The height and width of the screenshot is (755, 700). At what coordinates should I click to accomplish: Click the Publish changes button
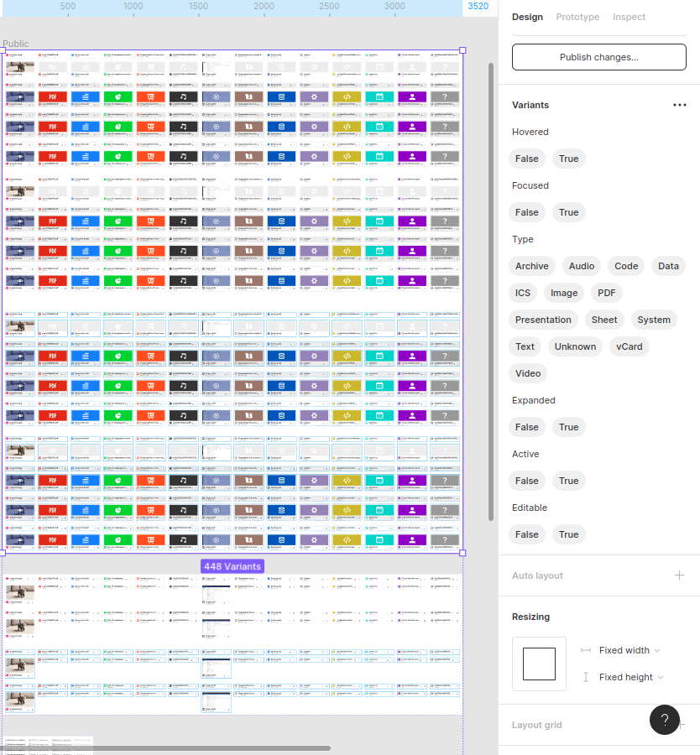598,57
